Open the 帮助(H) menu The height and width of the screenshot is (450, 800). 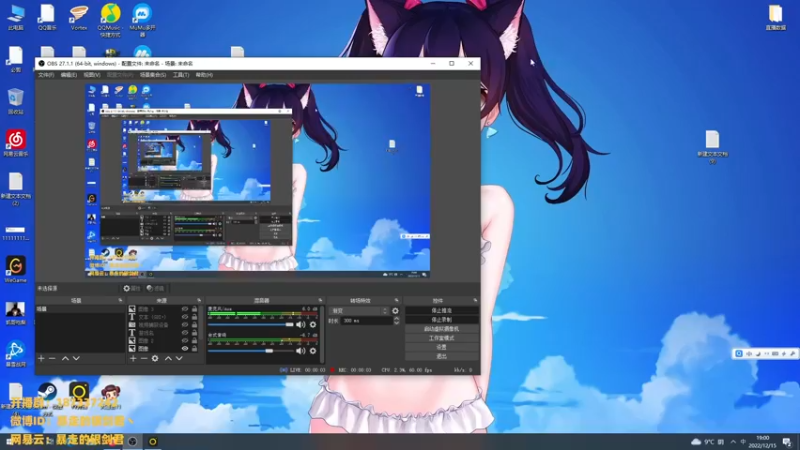pyautogui.click(x=204, y=75)
